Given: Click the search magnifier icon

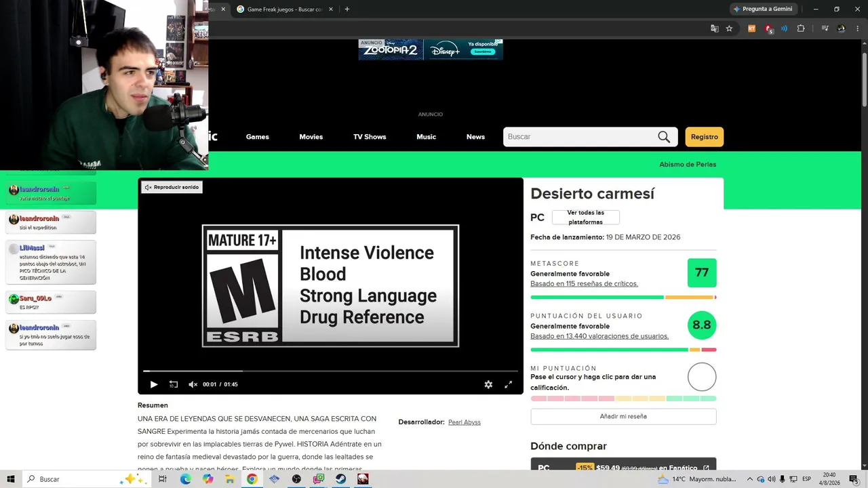Looking at the screenshot, I should pos(664,137).
